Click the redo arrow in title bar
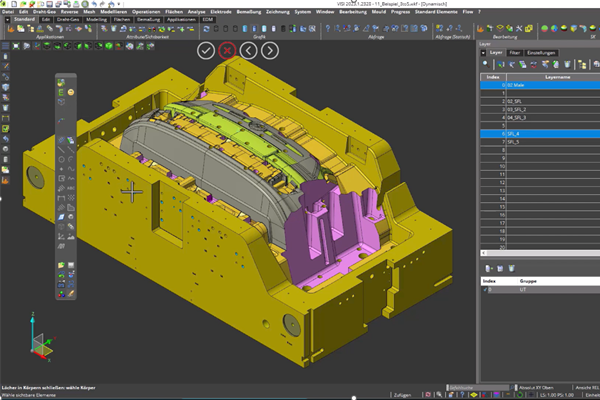600x400 pixels. (103, 4)
